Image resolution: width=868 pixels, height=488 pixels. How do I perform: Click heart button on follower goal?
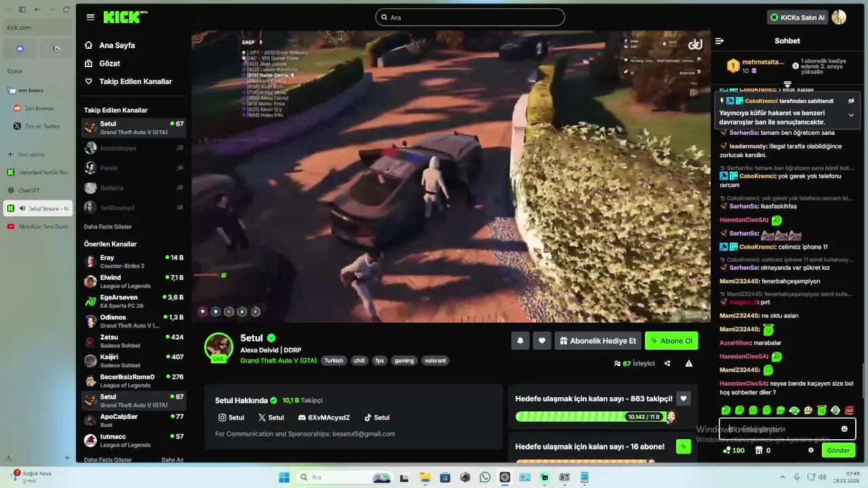[684, 399]
